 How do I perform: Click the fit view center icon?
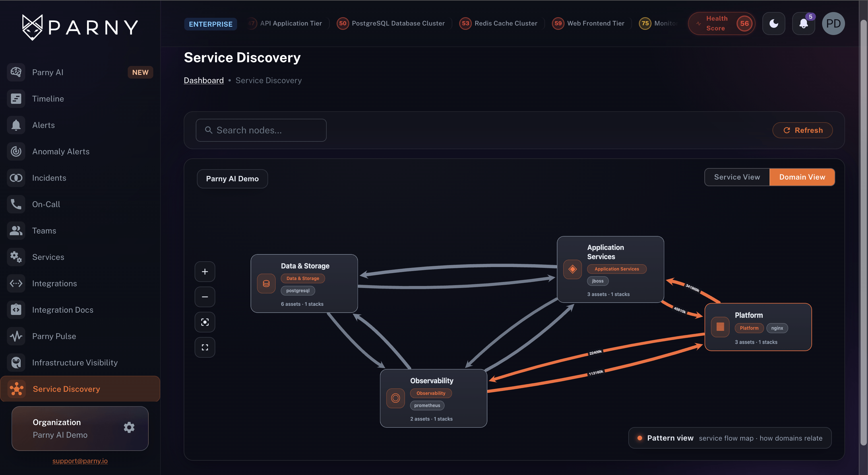[205, 322]
